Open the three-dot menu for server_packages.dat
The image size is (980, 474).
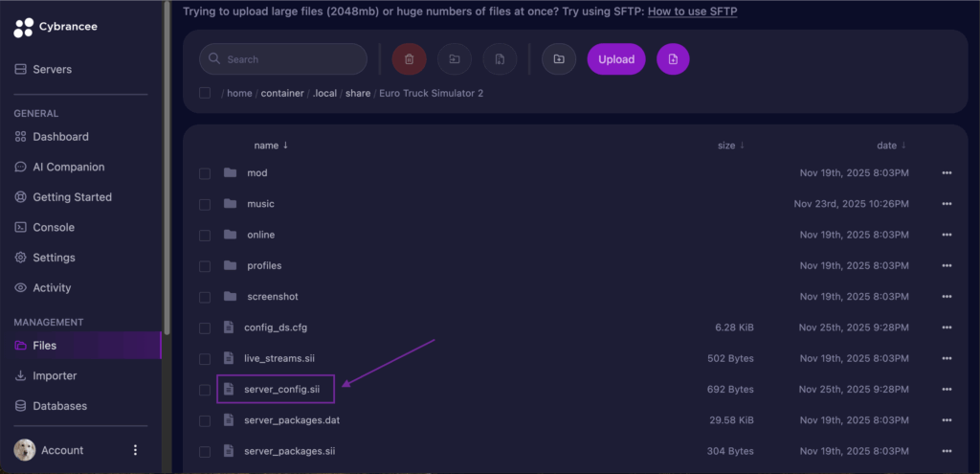coord(947,420)
